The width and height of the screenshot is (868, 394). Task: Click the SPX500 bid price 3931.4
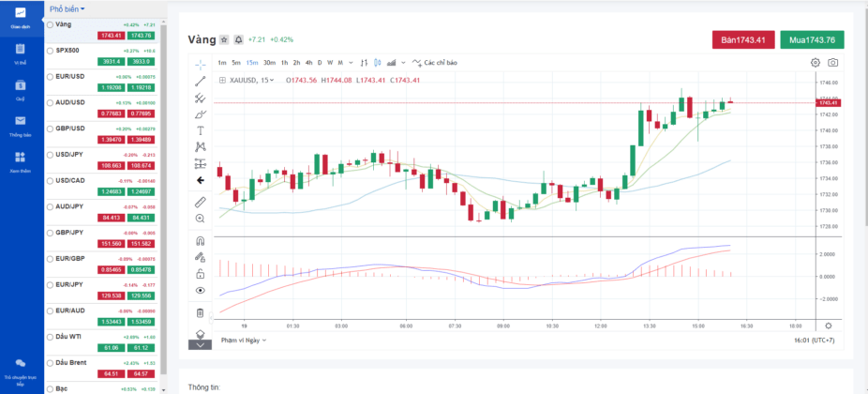(x=111, y=62)
